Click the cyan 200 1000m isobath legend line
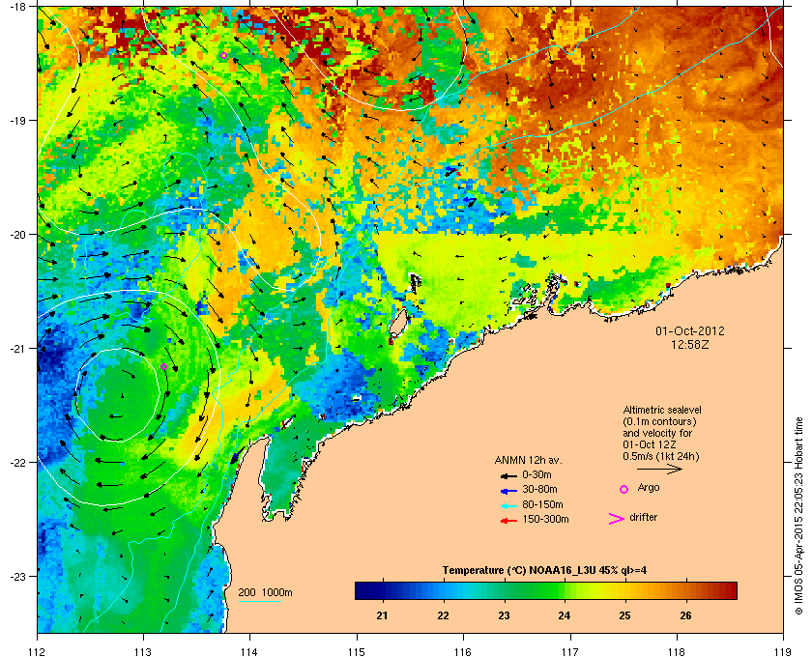812x657 pixels. [x=259, y=602]
